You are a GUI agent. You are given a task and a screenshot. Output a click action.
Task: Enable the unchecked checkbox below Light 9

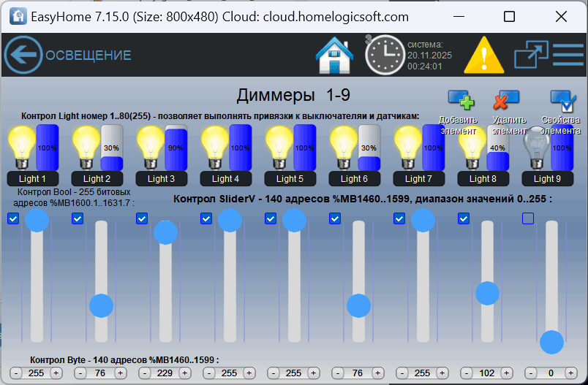point(528,218)
